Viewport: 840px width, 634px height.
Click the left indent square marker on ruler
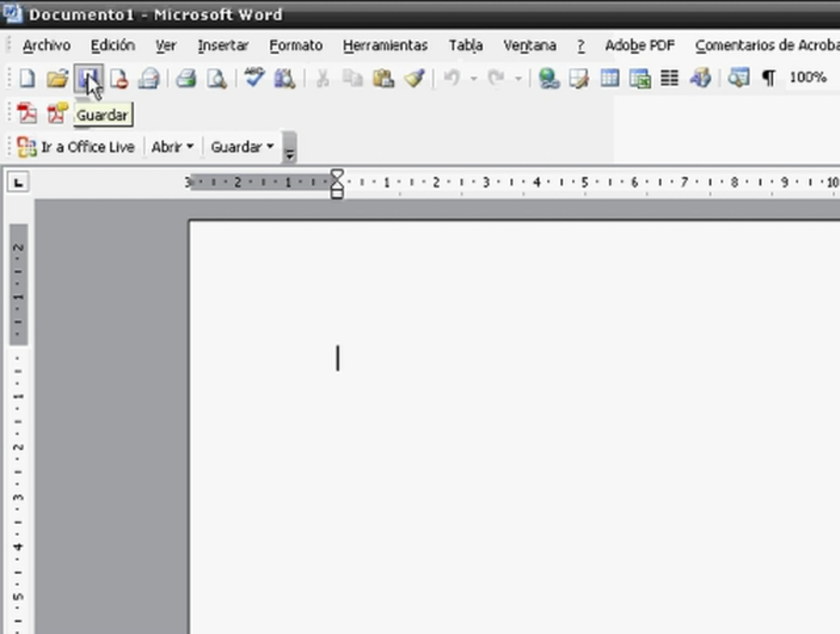click(337, 194)
